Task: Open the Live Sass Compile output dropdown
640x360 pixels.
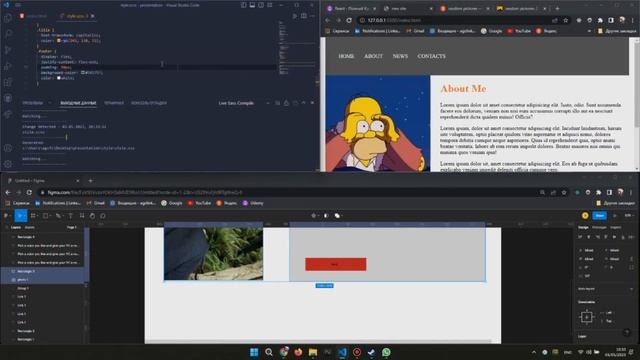Action: tap(243, 103)
